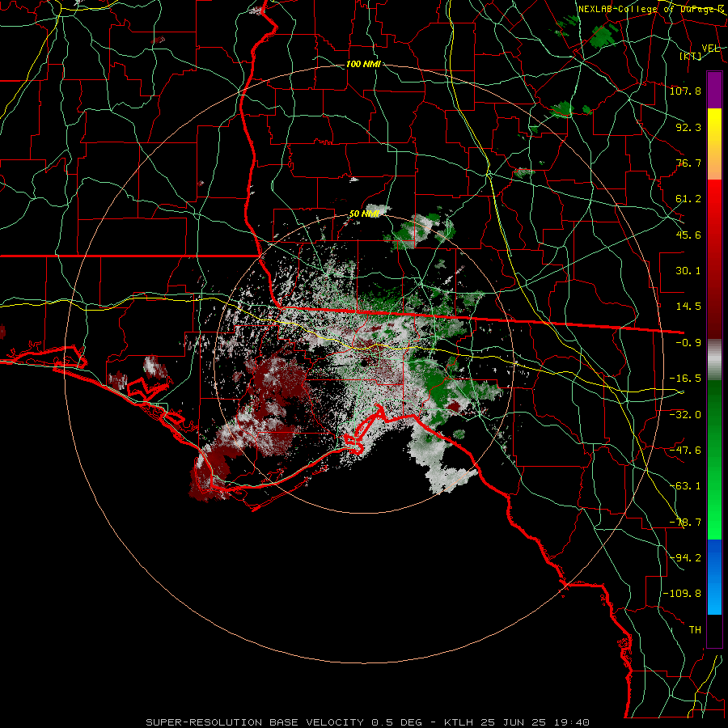Click the yellow-orange segment of velocity color bar
728x728 pixels.
tap(714, 144)
